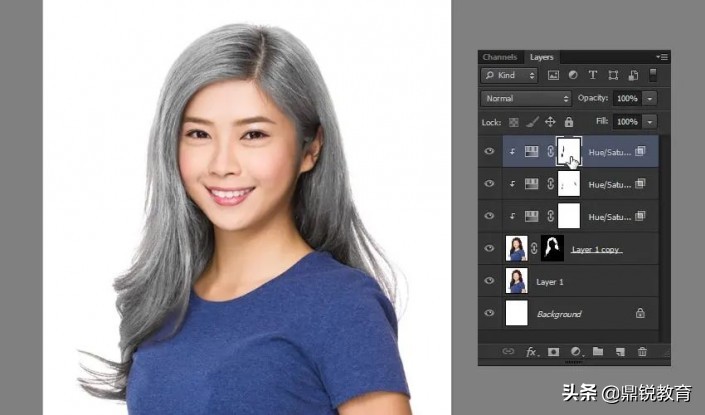Viewport: 705px width, 415px height.
Task: Filter layers by adjustment layers icon
Action: click(573, 76)
